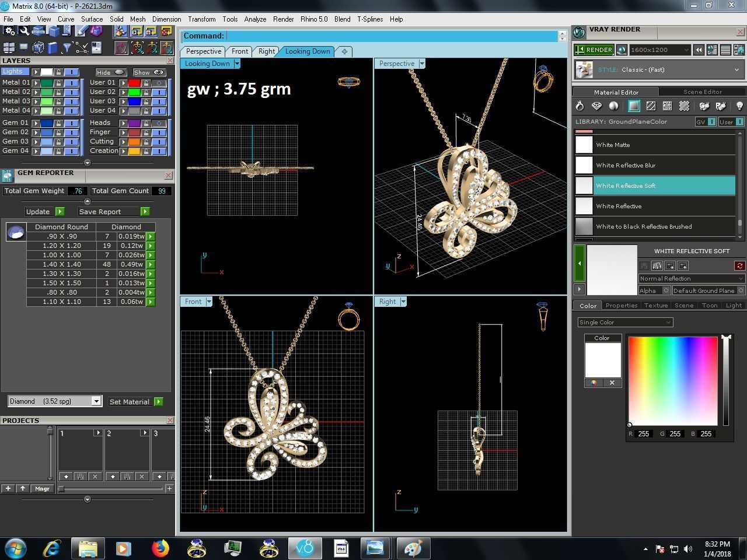747x560 pixels.
Task: Open Paint from the taskbar
Action: 413,548
